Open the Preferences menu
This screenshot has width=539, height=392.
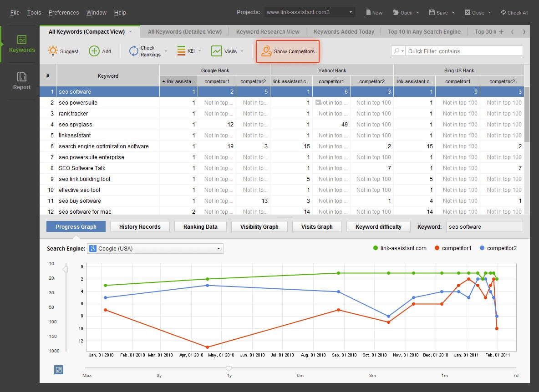[x=63, y=12]
